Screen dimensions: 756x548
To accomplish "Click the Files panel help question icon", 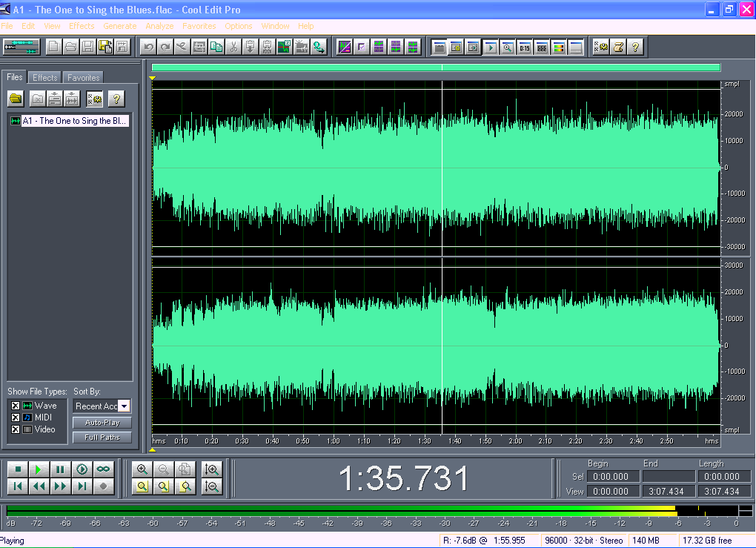I will coord(116,99).
